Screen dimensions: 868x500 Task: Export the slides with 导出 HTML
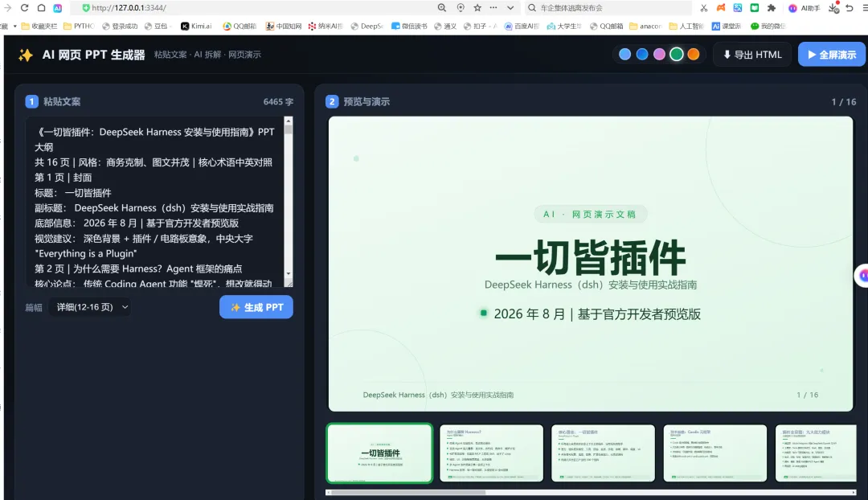[752, 55]
